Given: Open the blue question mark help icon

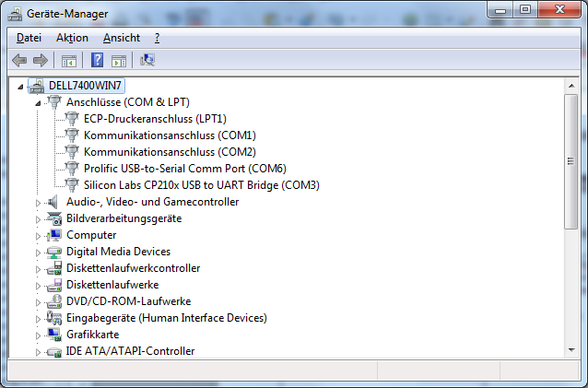Looking at the screenshot, I should (97, 60).
